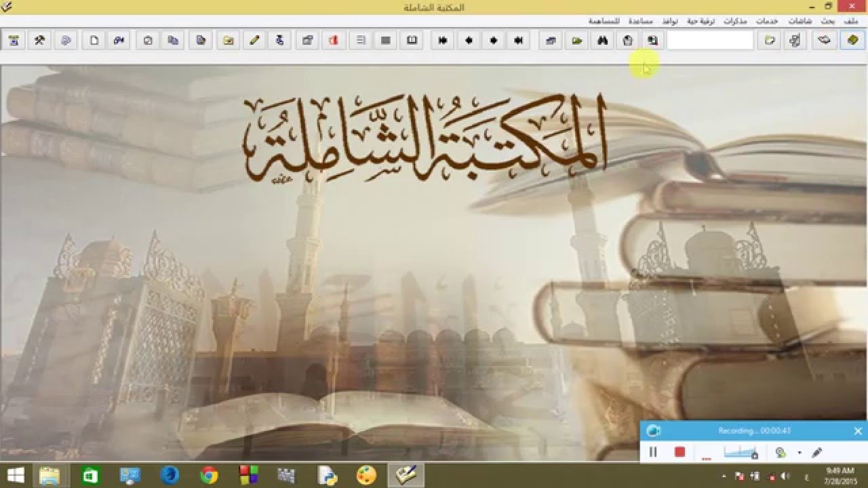Viewport: 868px width, 488px height.
Task: Click the green Store taskbar icon
Action: point(90,475)
